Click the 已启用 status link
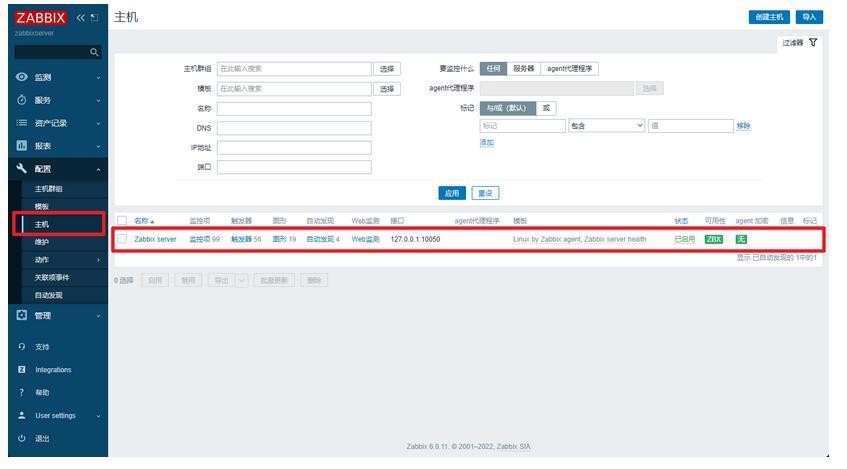The image size is (847, 469). pos(684,239)
